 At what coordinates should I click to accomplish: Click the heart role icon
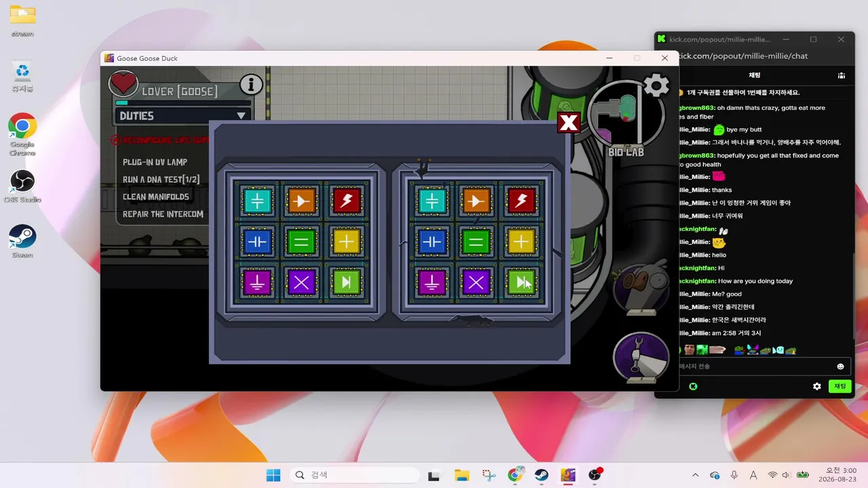(x=123, y=84)
